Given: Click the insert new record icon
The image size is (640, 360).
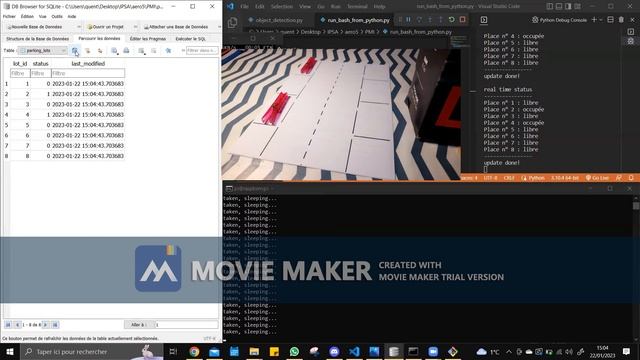Looking at the screenshot, I should (141, 51).
